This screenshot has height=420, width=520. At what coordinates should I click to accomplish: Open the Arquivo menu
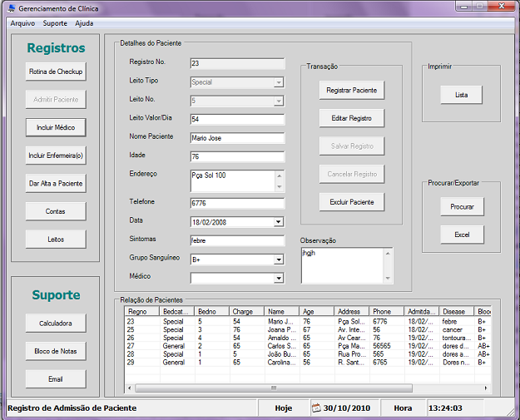tap(22, 23)
